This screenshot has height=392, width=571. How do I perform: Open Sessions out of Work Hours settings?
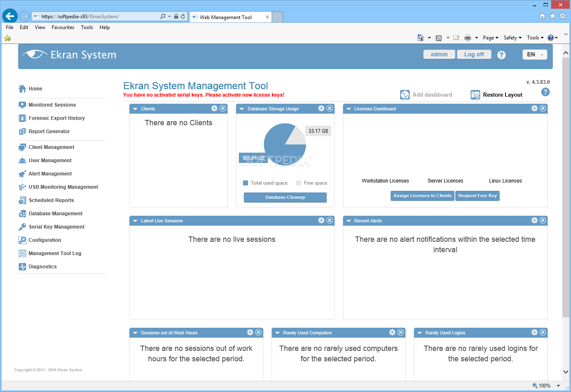click(250, 332)
